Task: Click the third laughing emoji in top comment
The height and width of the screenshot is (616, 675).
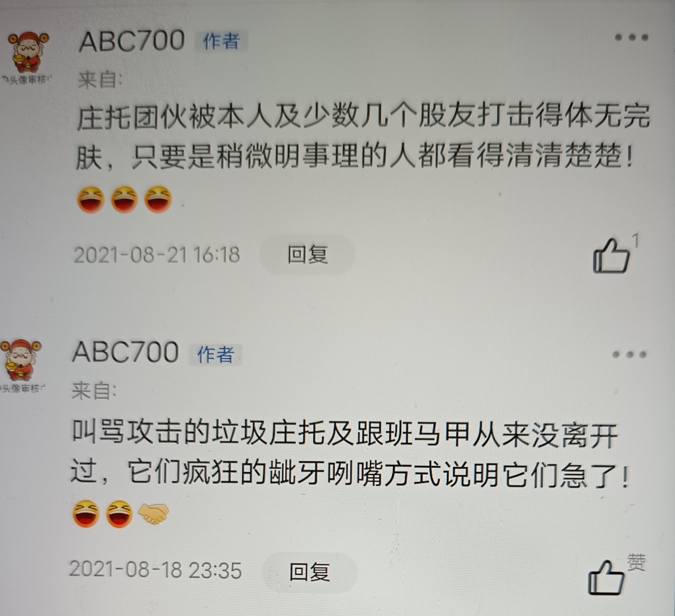Action: pyautogui.click(x=158, y=199)
